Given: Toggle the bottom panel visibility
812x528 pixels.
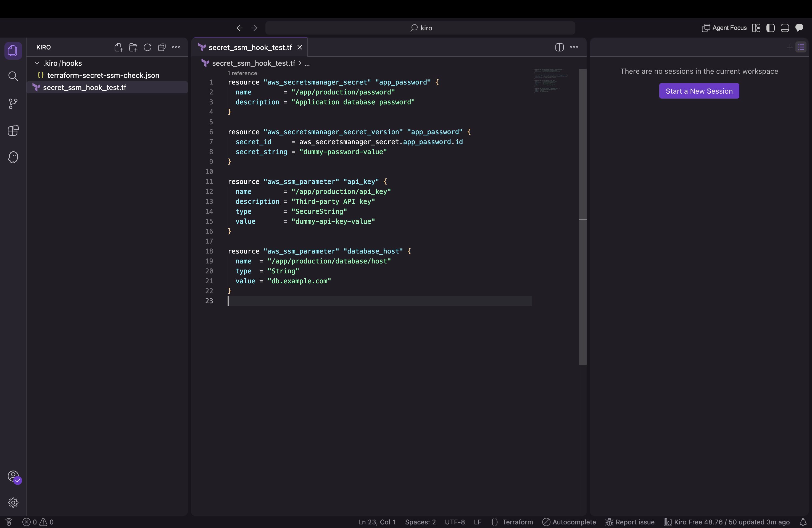Looking at the screenshot, I should (785, 28).
